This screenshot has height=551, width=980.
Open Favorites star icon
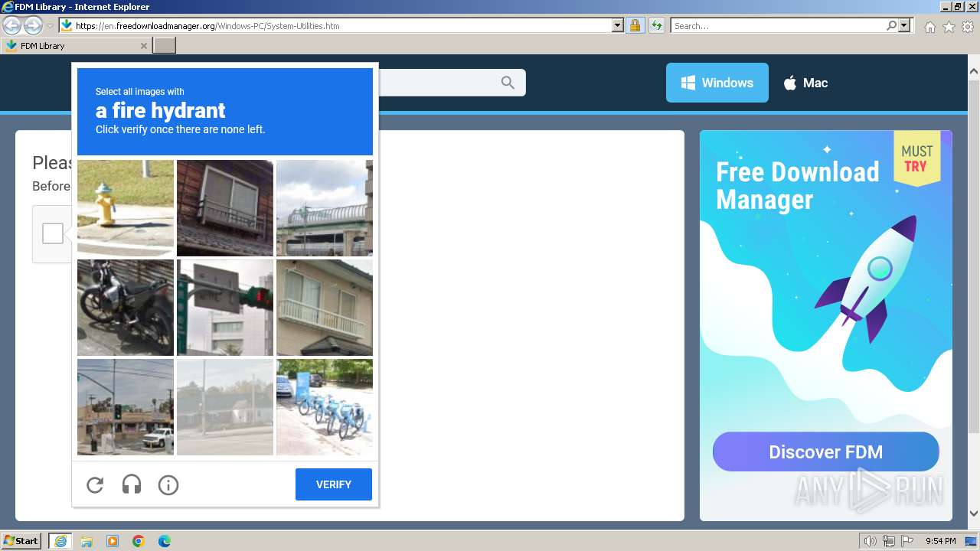(x=949, y=27)
